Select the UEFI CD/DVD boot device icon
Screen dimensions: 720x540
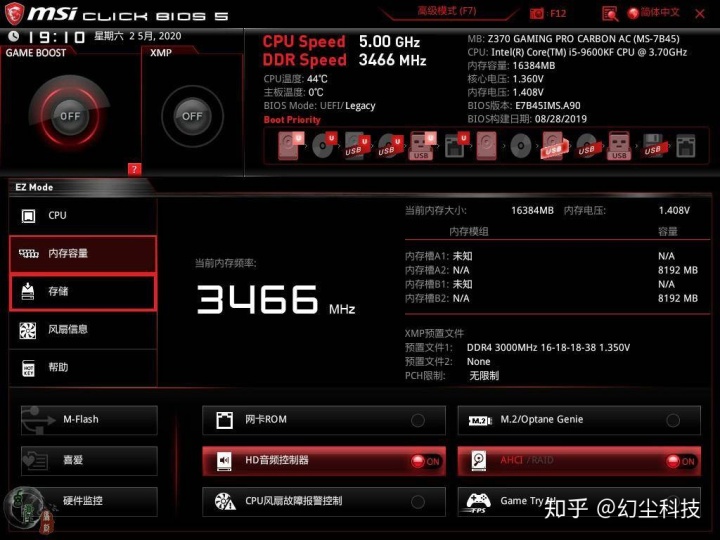(324, 146)
